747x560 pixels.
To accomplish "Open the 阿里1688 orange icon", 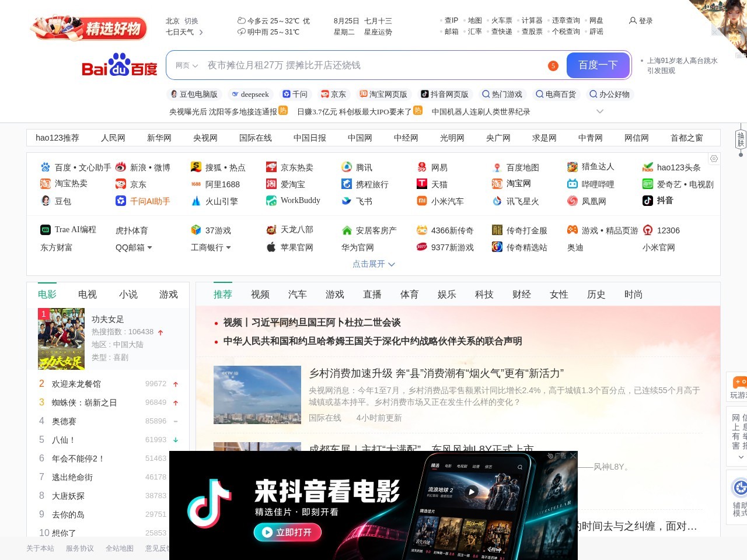I will 196,184.
